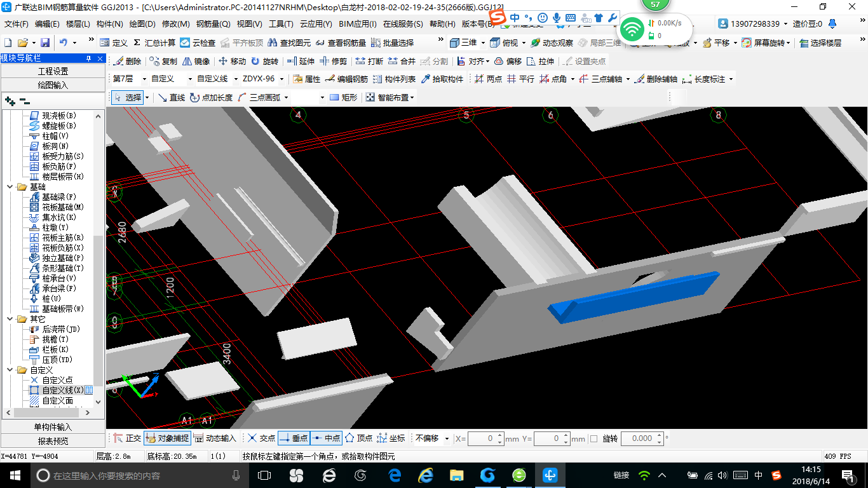
Task: Click the 单构件输入 panel button
Action: [x=53, y=427]
